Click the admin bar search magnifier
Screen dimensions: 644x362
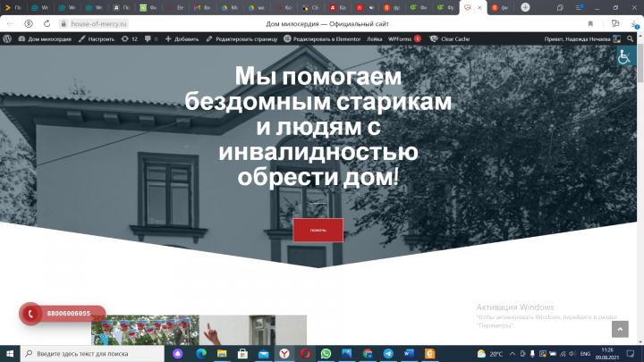pyautogui.click(x=630, y=39)
